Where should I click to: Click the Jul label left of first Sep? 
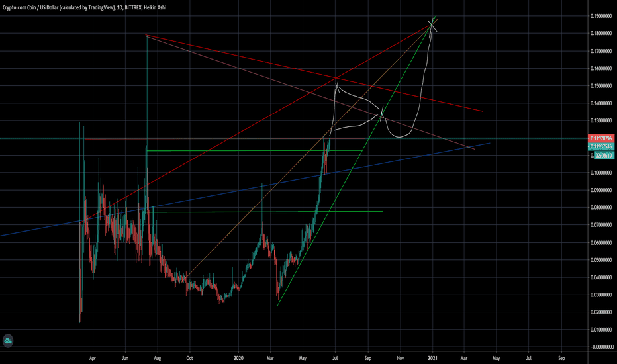coord(335,359)
